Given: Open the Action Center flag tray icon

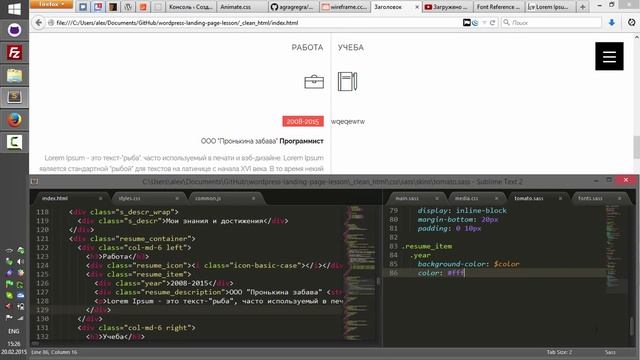Looking at the screenshot, I should click(x=9, y=318).
